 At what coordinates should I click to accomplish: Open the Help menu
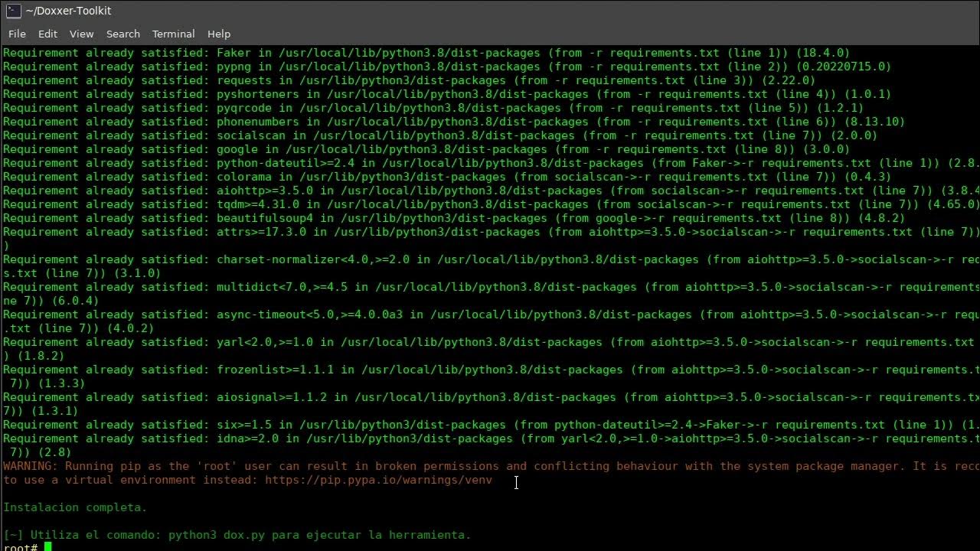(218, 34)
